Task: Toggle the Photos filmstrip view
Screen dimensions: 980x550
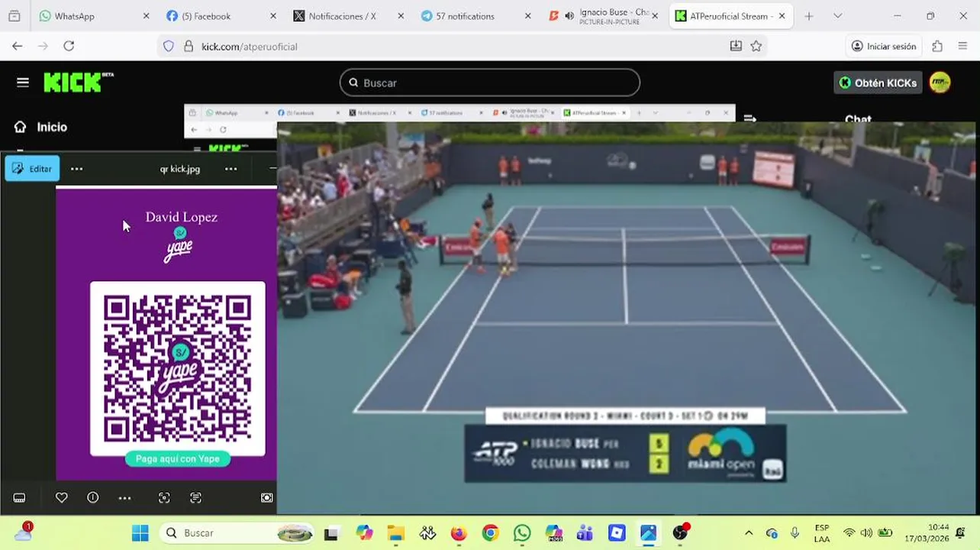Action: click(20, 497)
